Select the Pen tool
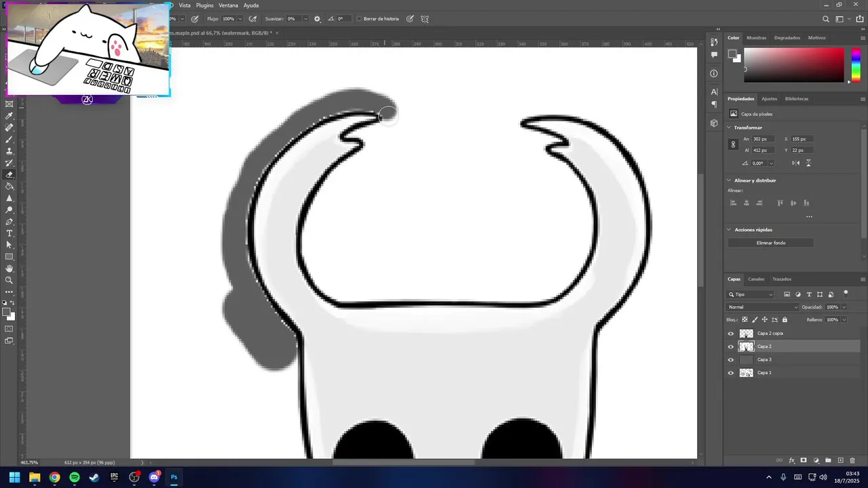The height and width of the screenshot is (488, 868). point(9,222)
